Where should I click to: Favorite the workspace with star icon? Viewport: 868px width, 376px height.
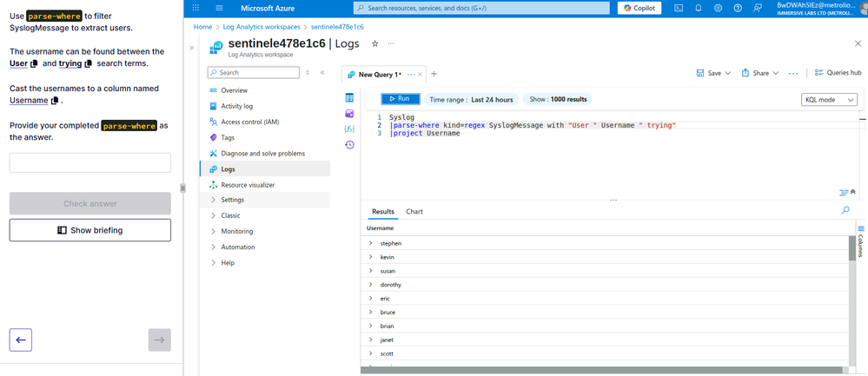374,43
